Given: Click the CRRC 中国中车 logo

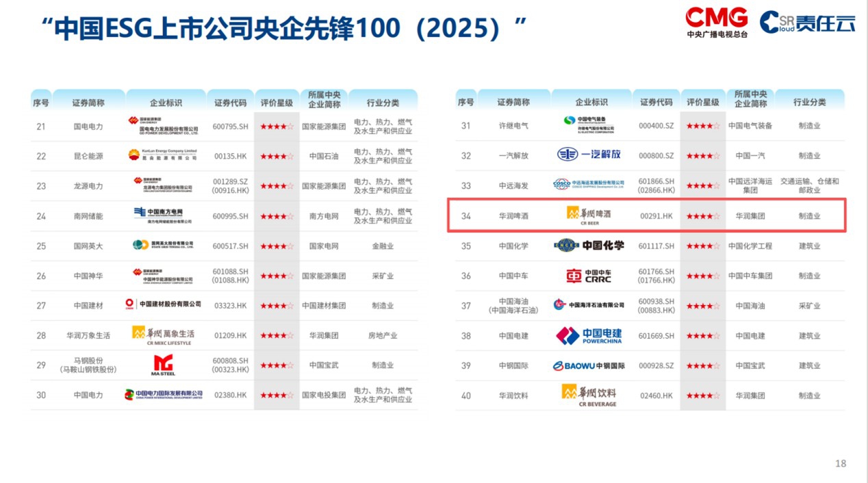Looking at the screenshot, I should [x=589, y=276].
